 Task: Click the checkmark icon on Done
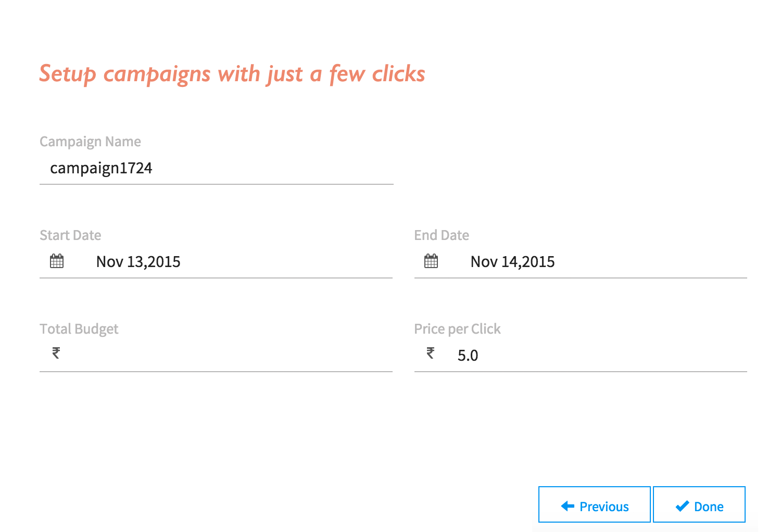682,506
